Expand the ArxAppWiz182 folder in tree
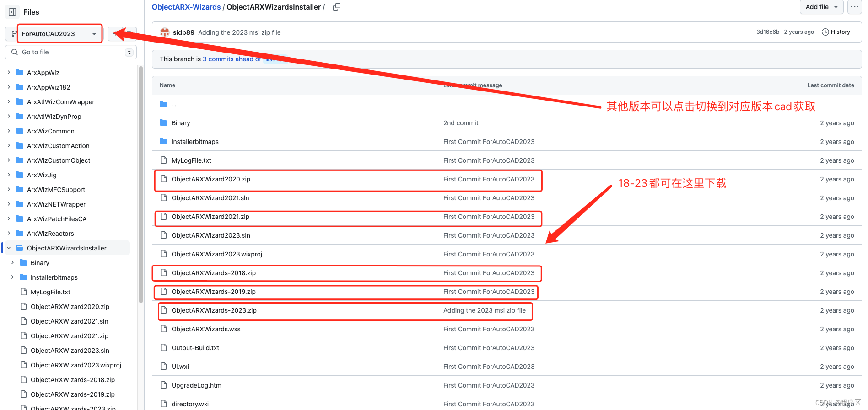Viewport: 868px width, 410px height. (x=9, y=87)
